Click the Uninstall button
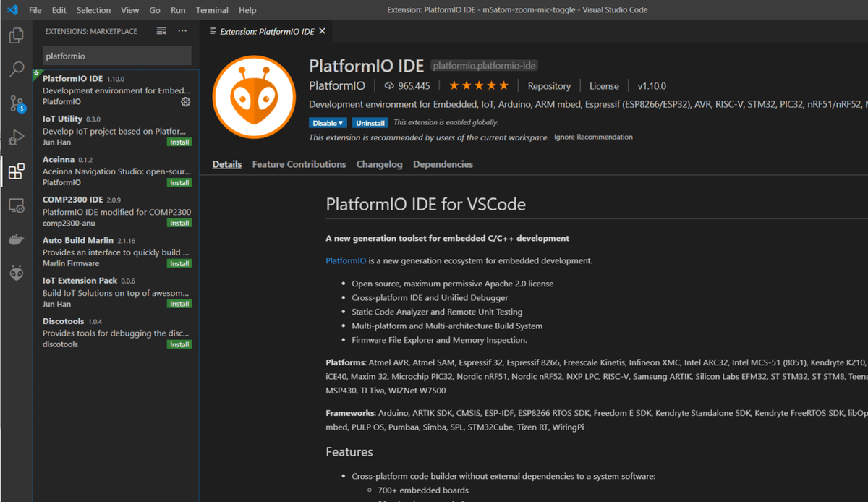 (370, 123)
